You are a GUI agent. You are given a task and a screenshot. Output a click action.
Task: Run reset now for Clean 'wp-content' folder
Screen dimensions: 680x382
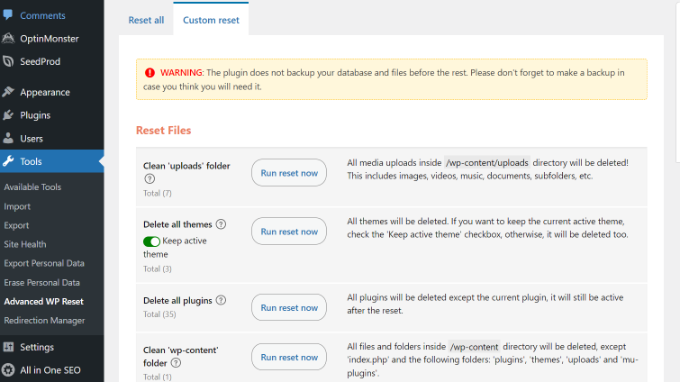pos(289,357)
